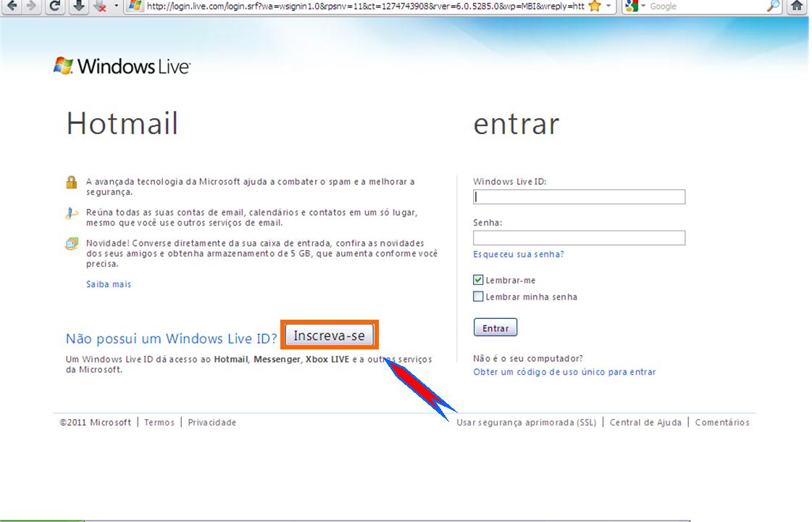This screenshot has height=522, width=812.
Task: Click the Windows Live ID field
Action: [x=579, y=197]
